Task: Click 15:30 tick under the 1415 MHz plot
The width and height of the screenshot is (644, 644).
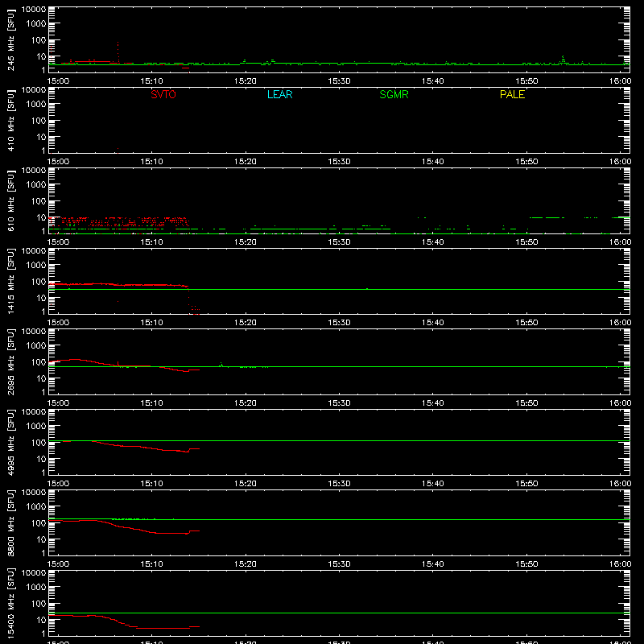Action: [339, 323]
